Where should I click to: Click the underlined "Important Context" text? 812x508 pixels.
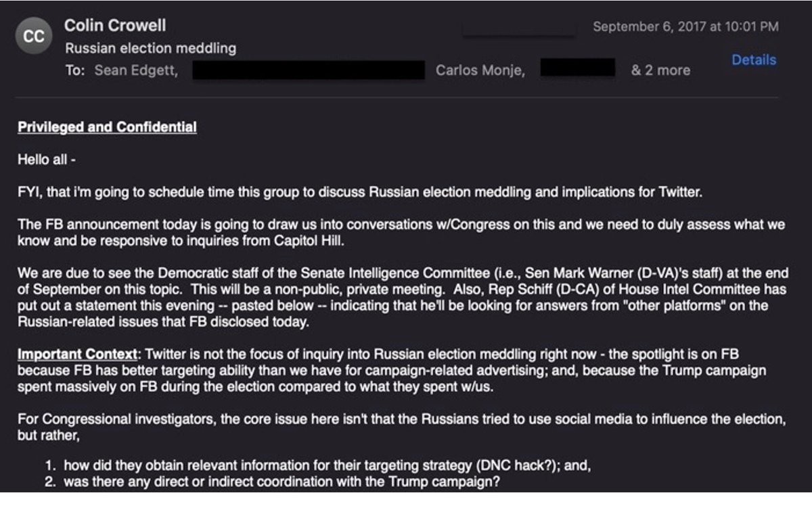click(69, 354)
